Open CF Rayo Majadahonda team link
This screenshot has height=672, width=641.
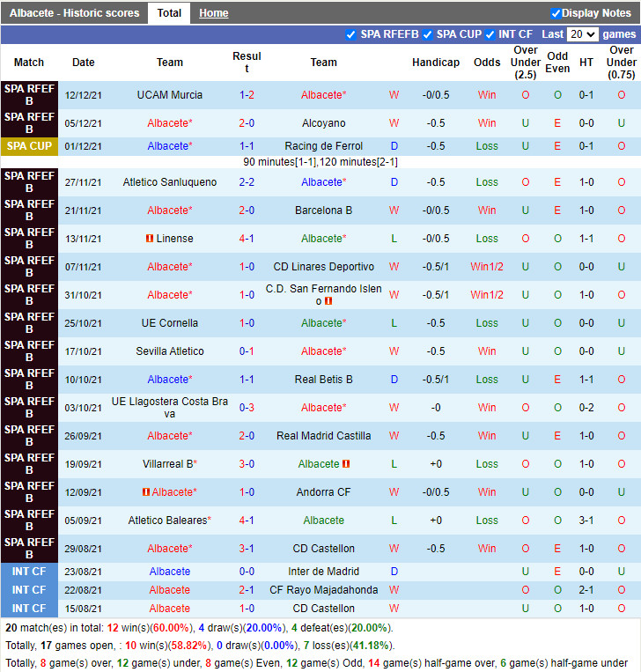(323, 590)
